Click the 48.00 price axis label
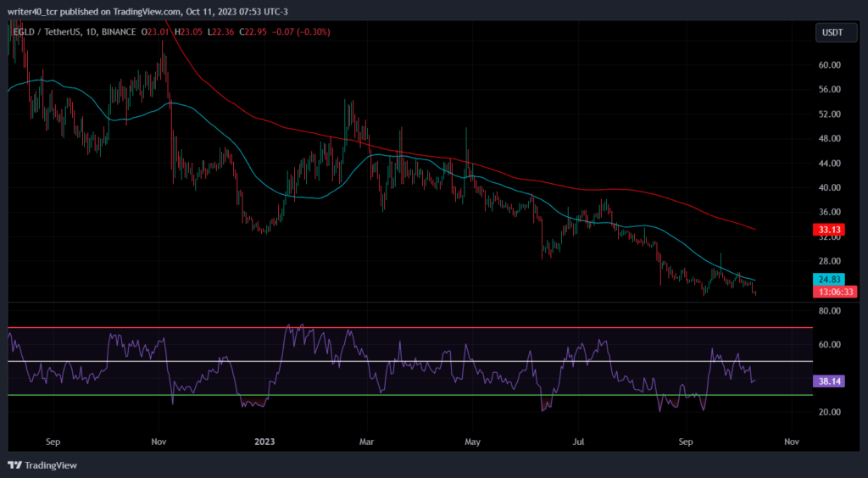Viewport: 868px width, 478px height. click(829, 138)
